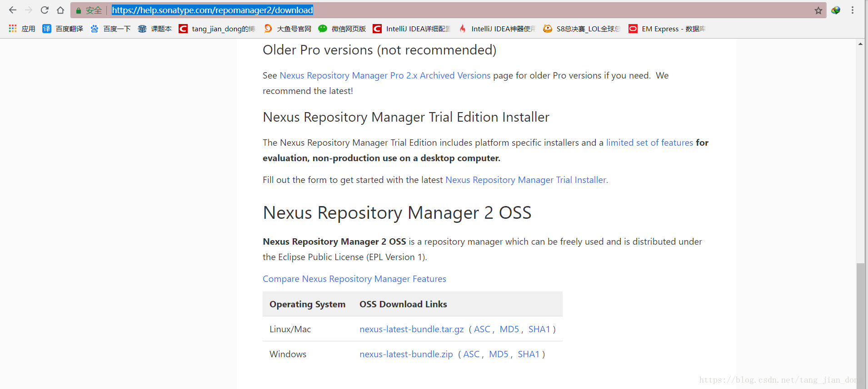Open the 百度翻译 bookmark

63,29
